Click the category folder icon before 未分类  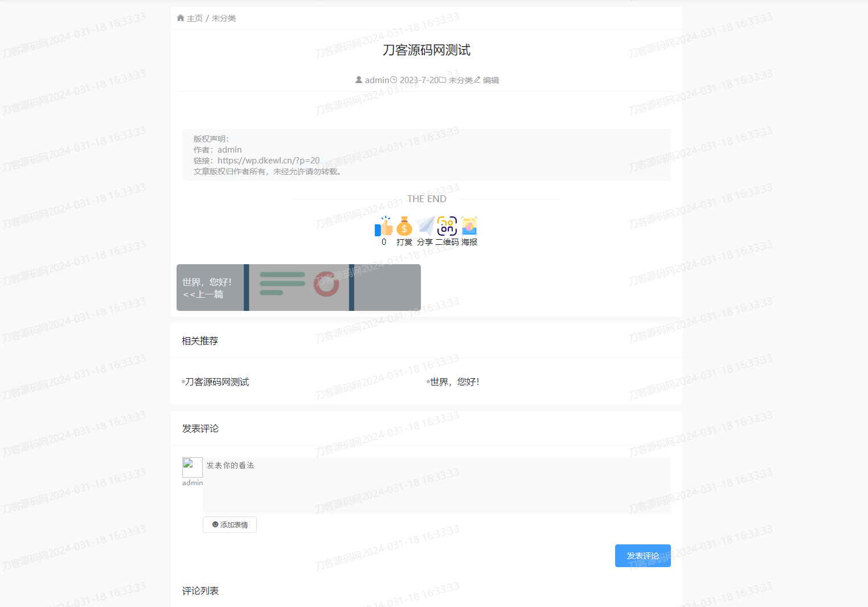[443, 79]
